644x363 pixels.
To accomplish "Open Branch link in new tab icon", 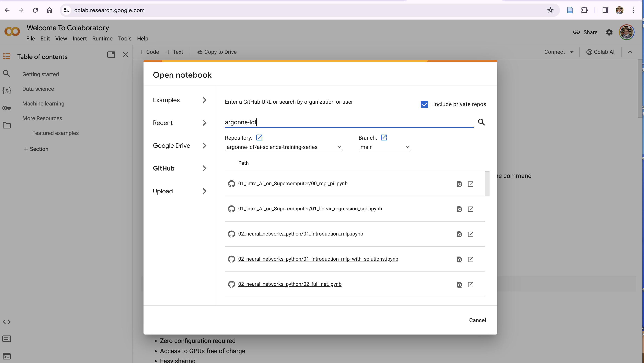I will [384, 137].
